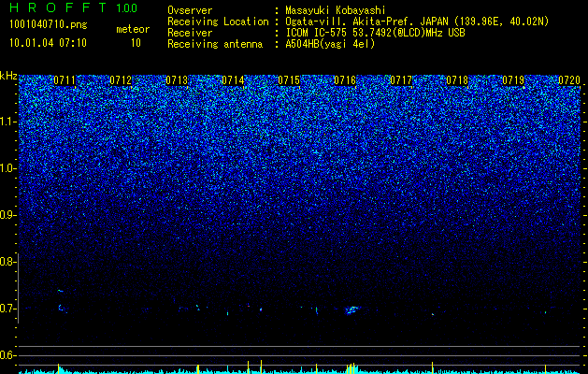This screenshot has height=374, width=588.
Task: Click the date stamp 10.01.04 07:10
Action: click(48, 43)
